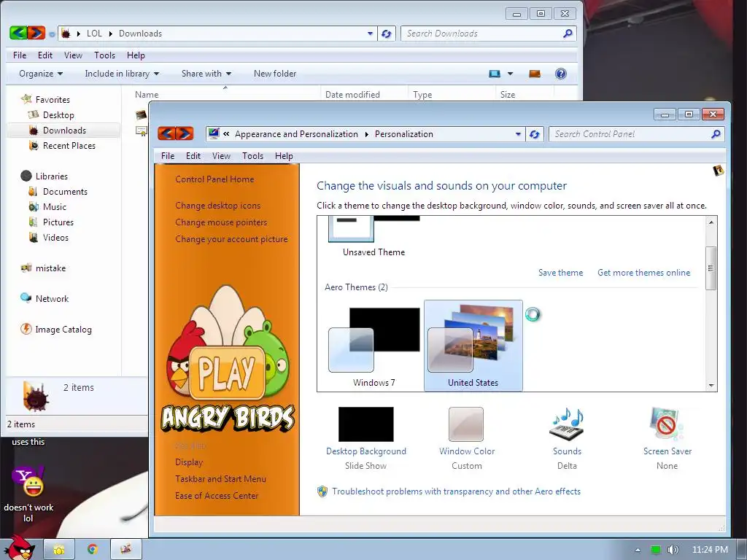747x560 pixels.
Task: Click the Personalization taskbar button
Action: coord(126,550)
